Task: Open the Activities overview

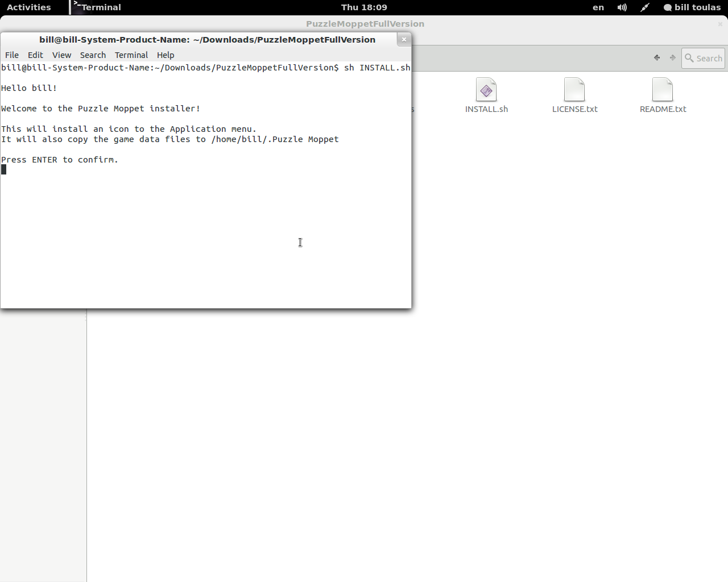Action: [29, 7]
